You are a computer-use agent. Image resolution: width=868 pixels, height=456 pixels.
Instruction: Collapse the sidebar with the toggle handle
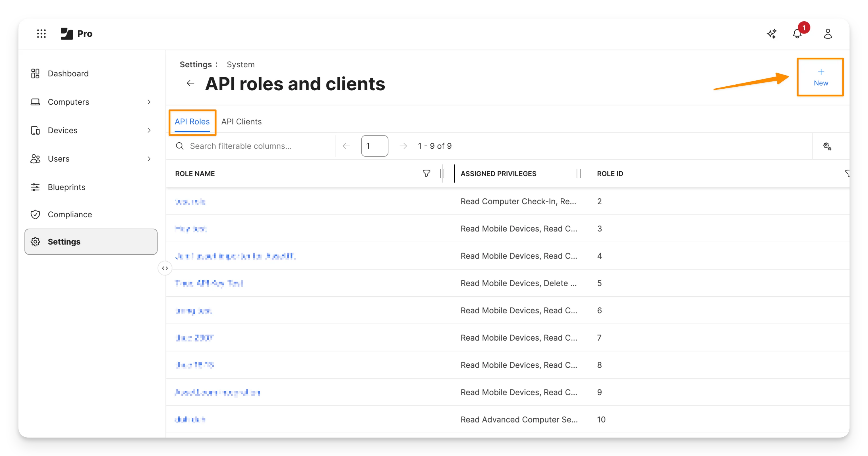tap(165, 268)
